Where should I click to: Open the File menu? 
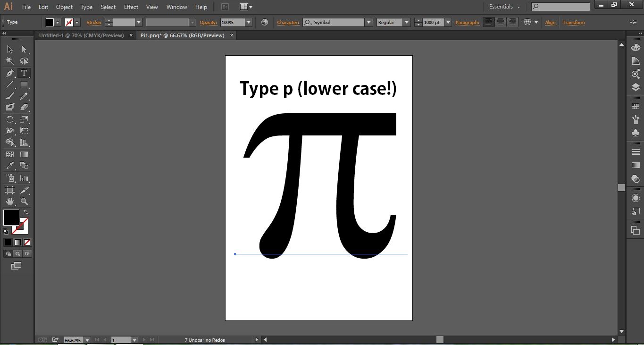pyautogui.click(x=26, y=7)
